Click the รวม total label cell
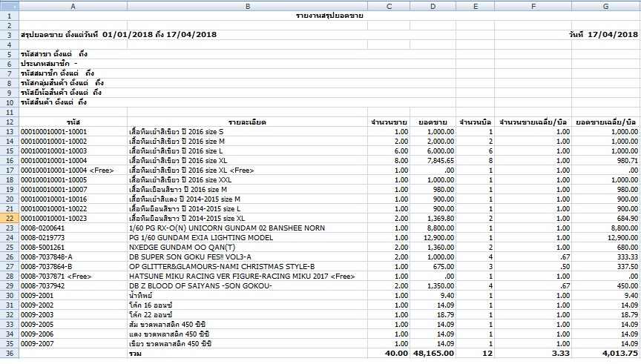The height and width of the screenshot is (364, 641). click(247, 354)
